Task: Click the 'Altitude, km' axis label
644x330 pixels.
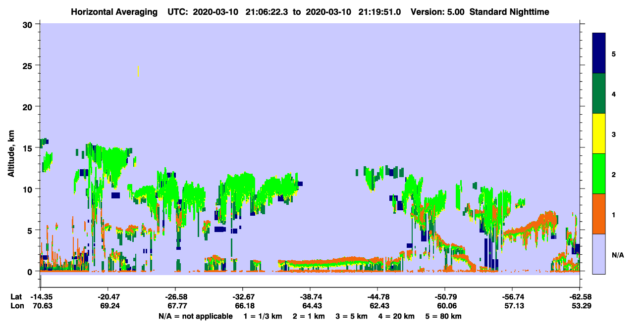Action: (x=11, y=154)
